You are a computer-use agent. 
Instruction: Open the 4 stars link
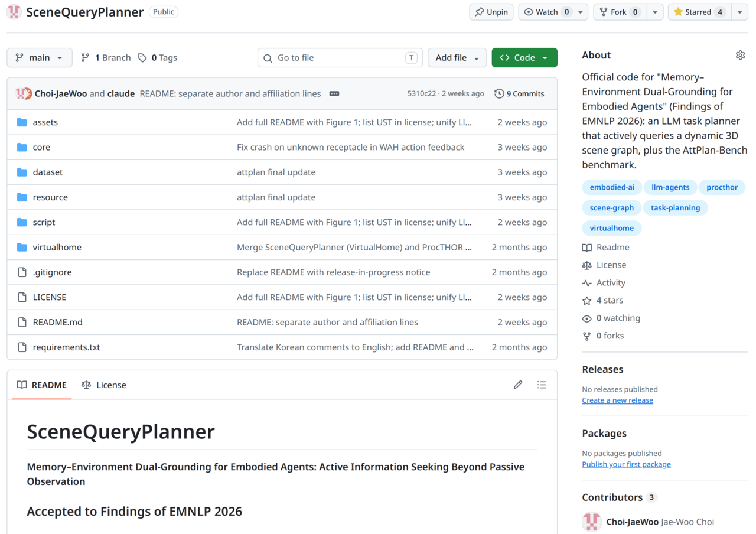coord(602,301)
